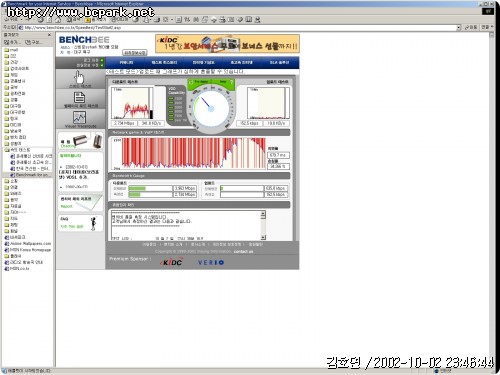
Task: Open the MSN.co.kr favorite
Action: point(17,268)
